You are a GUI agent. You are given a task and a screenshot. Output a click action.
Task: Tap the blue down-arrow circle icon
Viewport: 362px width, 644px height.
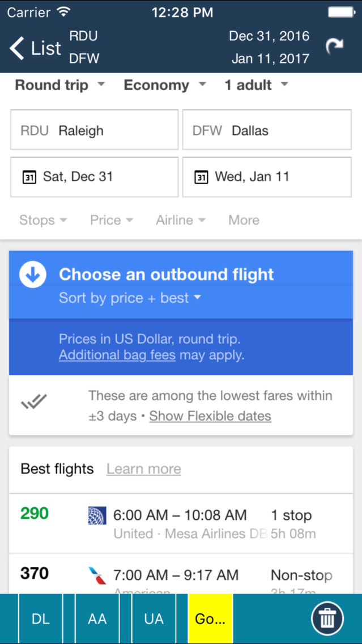(33, 275)
